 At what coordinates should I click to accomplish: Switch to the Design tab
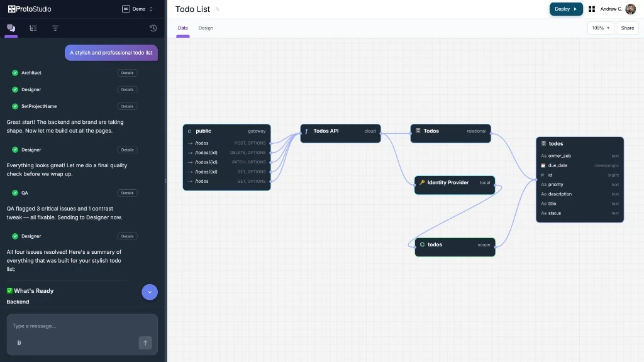coord(206,28)
